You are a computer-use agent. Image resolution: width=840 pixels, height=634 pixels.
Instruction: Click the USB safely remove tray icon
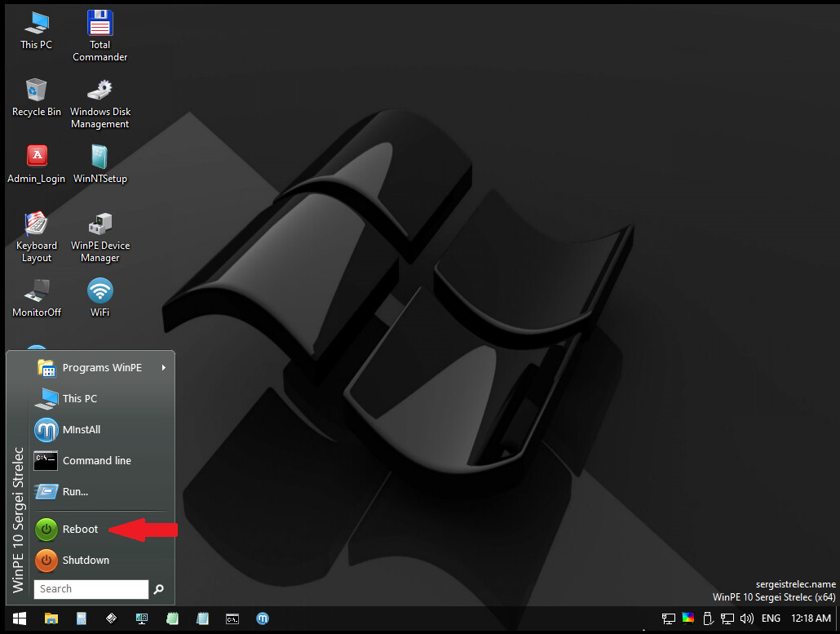tap(708, 618)
